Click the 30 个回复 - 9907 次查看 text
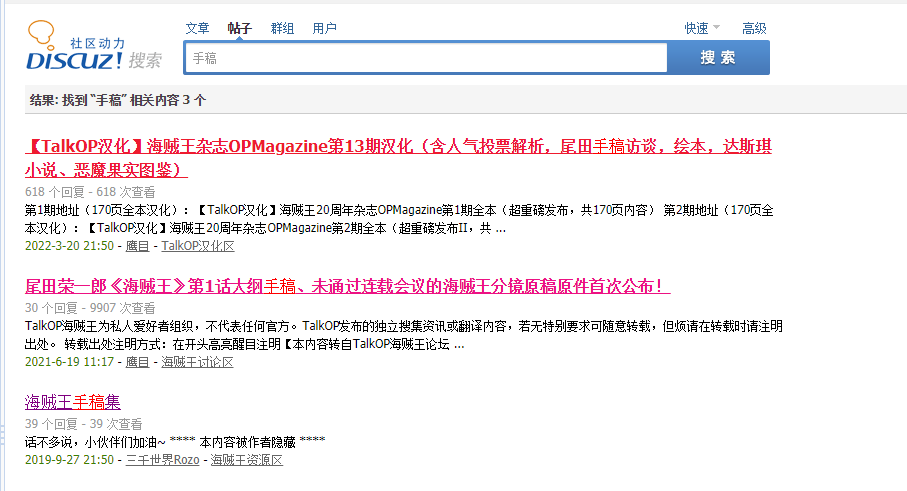Screen dimensions: 907x491 coord(90,308)
